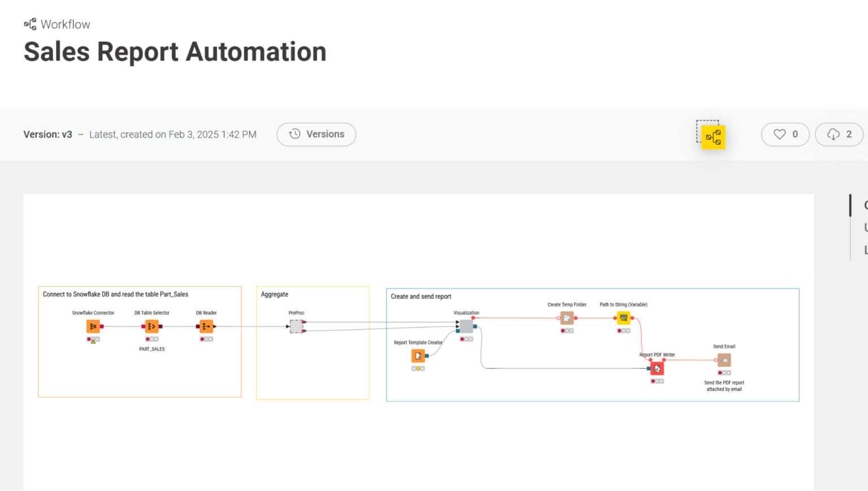Open the Versions history button
Viewport: 868px width, 491px height.
point(316,135)
